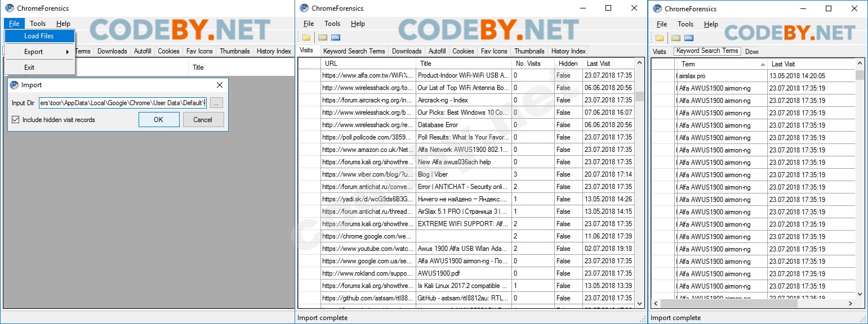Select Keyword Search Terms tab in the middle window
The width and height of the screenshot is (868, 324).
pos(354,51)
